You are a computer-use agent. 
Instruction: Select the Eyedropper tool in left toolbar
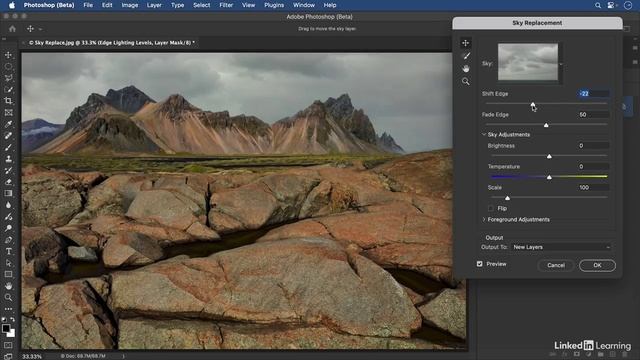(8, 124)
